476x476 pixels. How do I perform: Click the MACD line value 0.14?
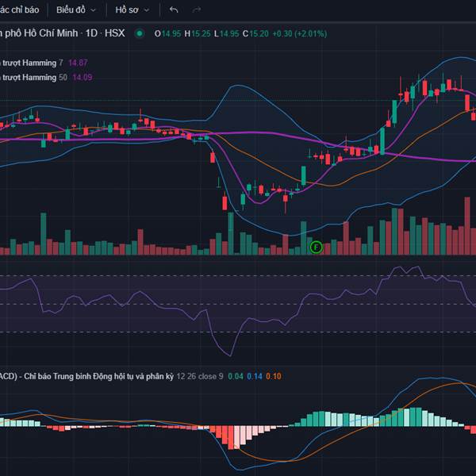[x=255, y=376]
